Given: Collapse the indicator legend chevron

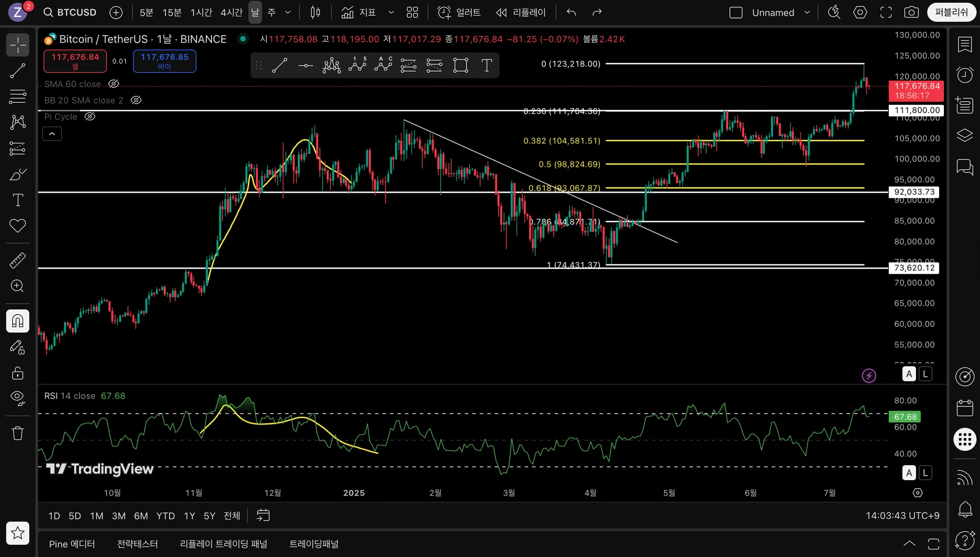Looking at the screenshot, I should tap(52, 134).
